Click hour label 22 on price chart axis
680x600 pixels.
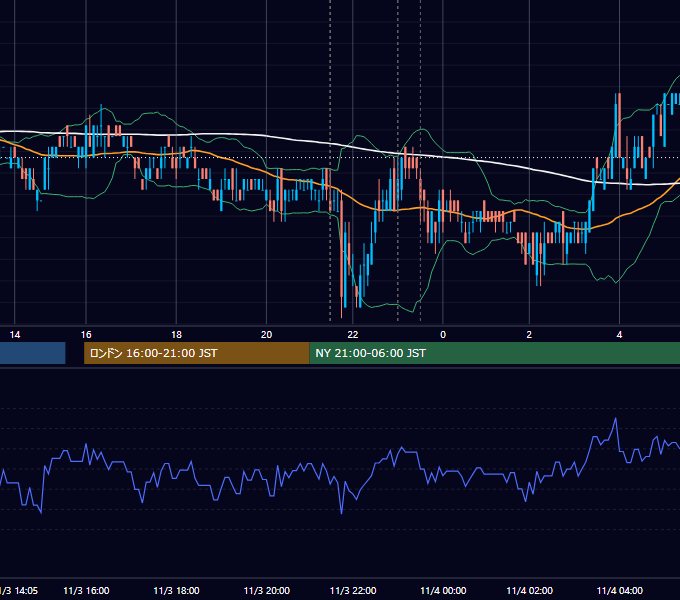click(x=353, y=335)
